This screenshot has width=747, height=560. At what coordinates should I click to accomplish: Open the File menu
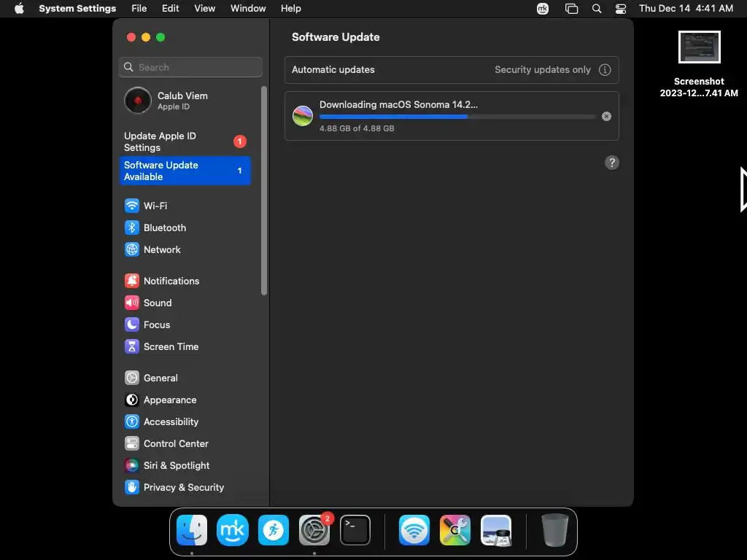[x=139, y=9]
